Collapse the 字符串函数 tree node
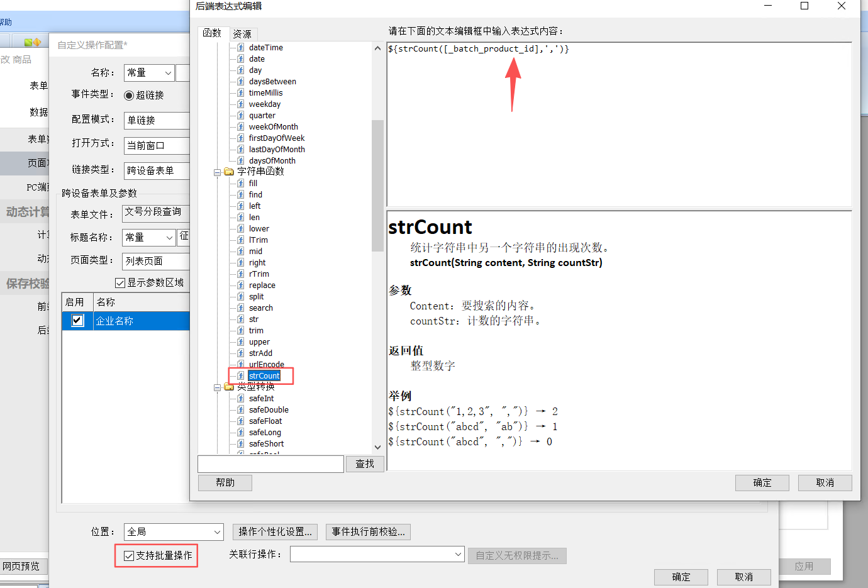 pyautogui.click(x=217, y=172)
